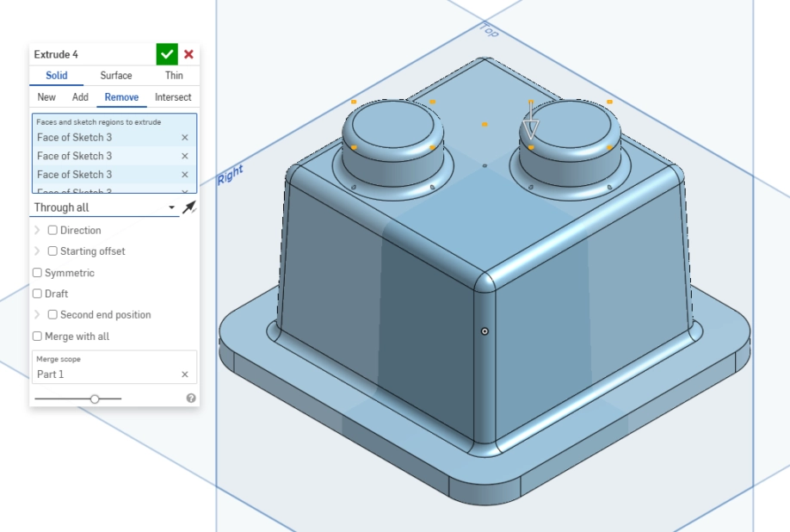Viewport: 790px width, 532px height.
Task: Switch to the Surface tab
Action: pyautogui.click(x=116, y=76)
